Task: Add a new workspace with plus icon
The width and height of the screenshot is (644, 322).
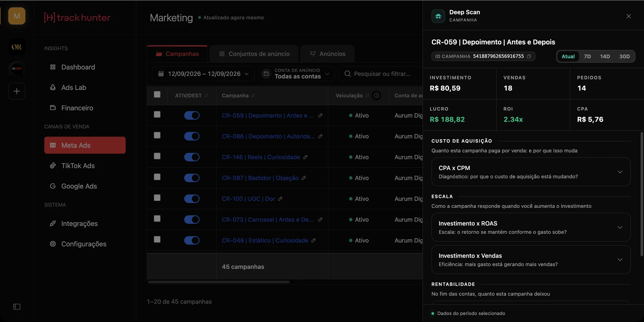Action: pos(17,91)
